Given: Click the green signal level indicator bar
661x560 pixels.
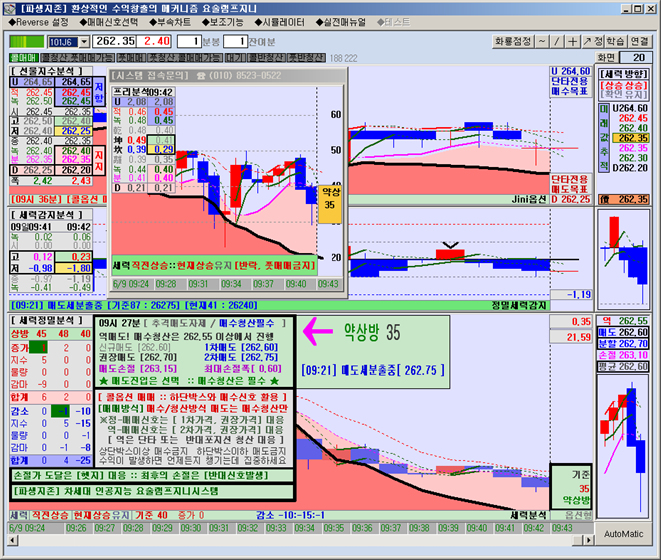Looking at the screenshot, I should point(27,42).
